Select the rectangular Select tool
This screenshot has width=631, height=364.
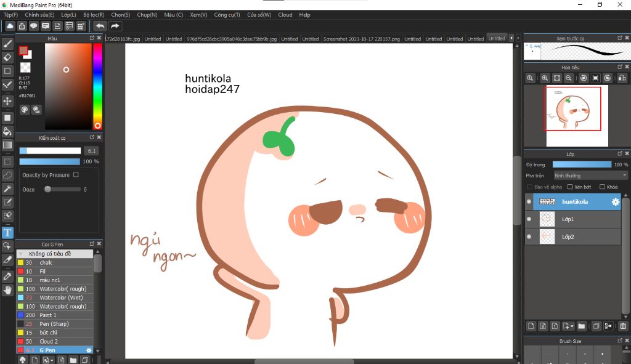[7, 162]
